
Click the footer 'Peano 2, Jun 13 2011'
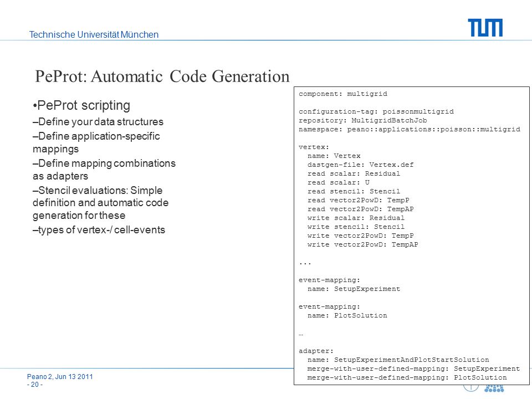[60, 377]
